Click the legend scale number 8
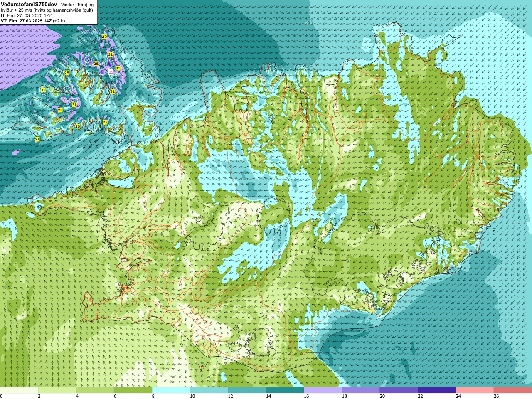The width and height of the screenshot is (532, 399). tap(153, 396)
